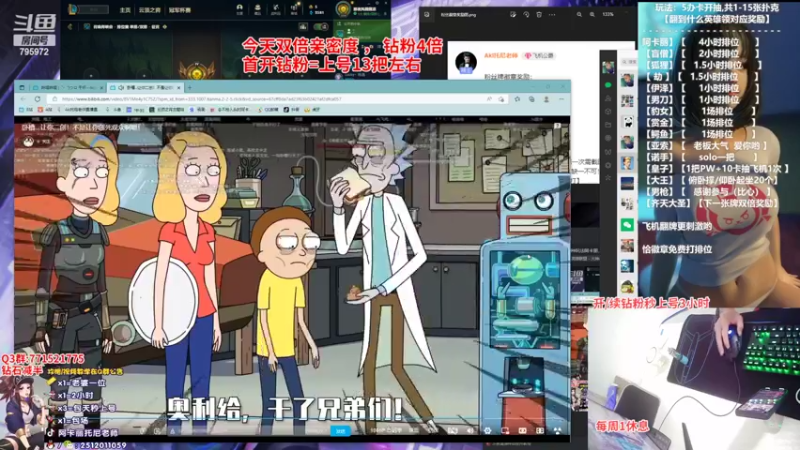Open chats icon in WeChat sidebar
This screenshot has width=800, height=450.
(608, 85)
